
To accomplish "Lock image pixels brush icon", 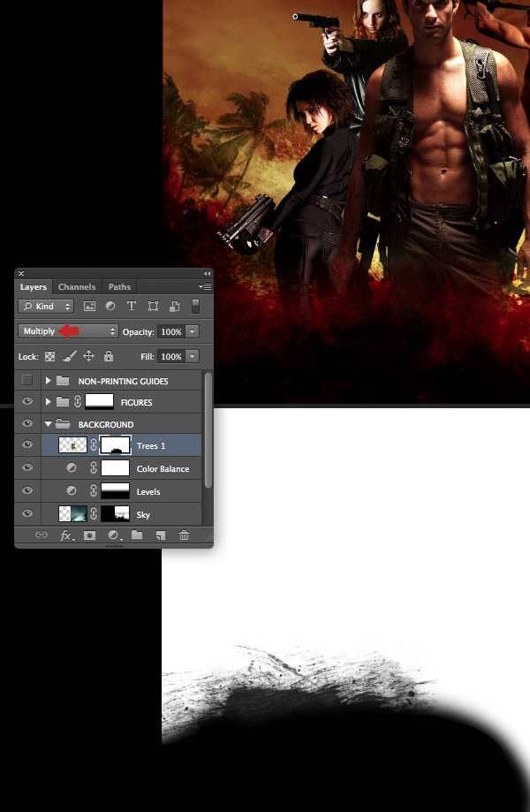I will pos(70,356).
